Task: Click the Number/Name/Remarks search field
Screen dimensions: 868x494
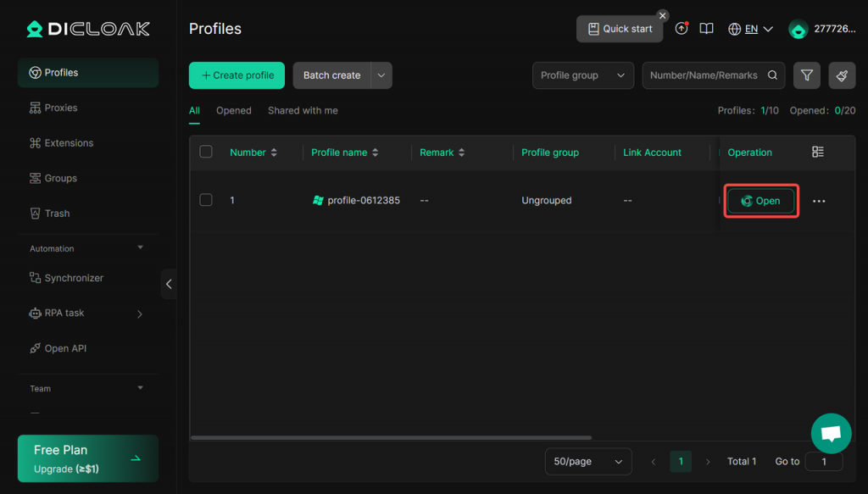Action: 705,75
